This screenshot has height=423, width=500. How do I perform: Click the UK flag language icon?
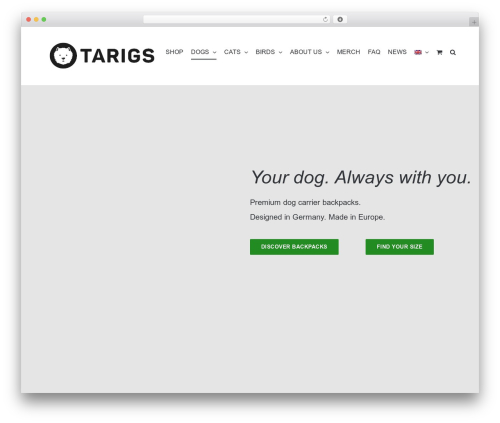click(x=418, y=52)
